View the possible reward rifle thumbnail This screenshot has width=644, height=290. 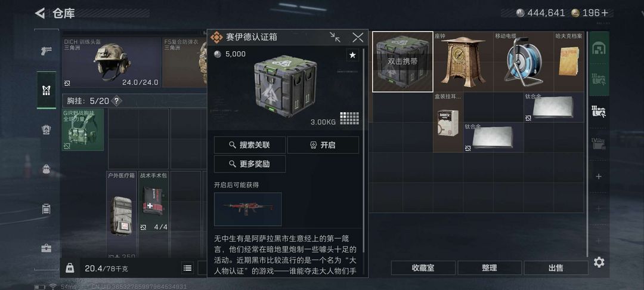(247, 209)
